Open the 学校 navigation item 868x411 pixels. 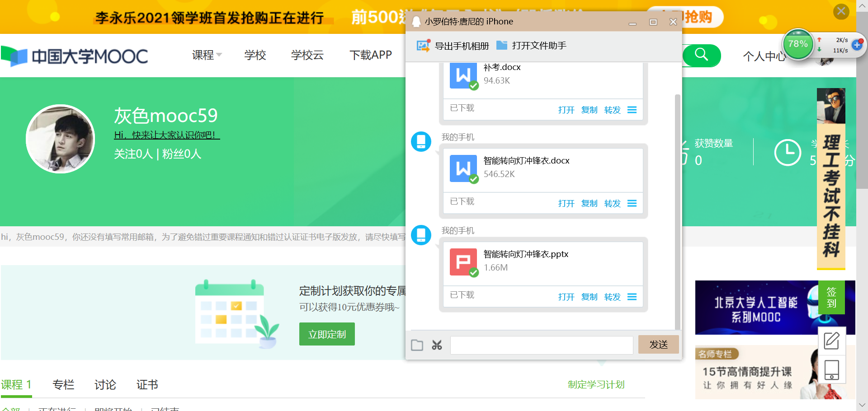[x=255, y=55]
